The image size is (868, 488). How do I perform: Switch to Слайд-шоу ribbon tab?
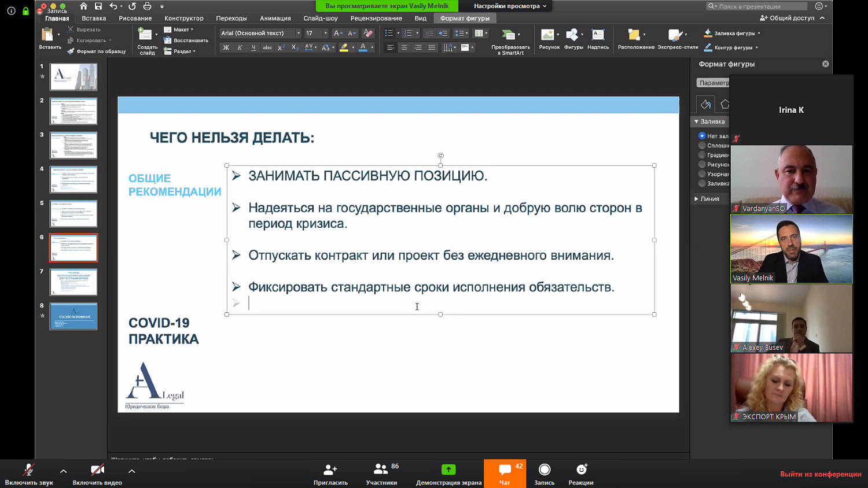(321, 19)
